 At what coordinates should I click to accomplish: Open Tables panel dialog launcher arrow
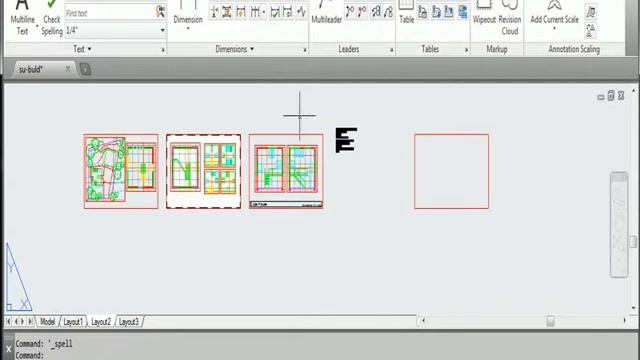point(466,50)
